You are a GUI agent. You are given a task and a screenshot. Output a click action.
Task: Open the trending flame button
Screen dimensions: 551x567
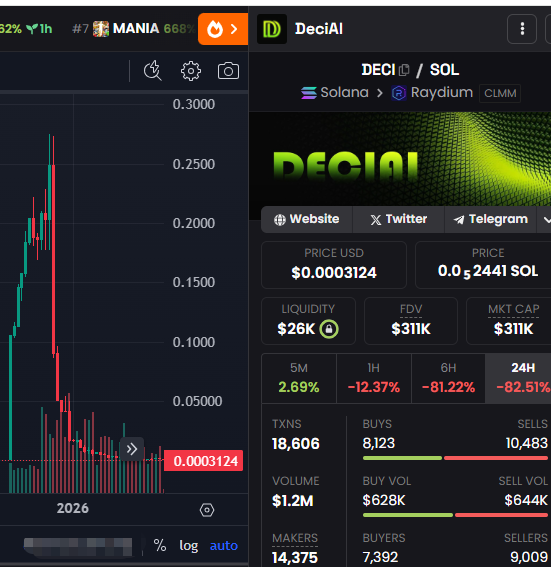click(x=223, y=29)
